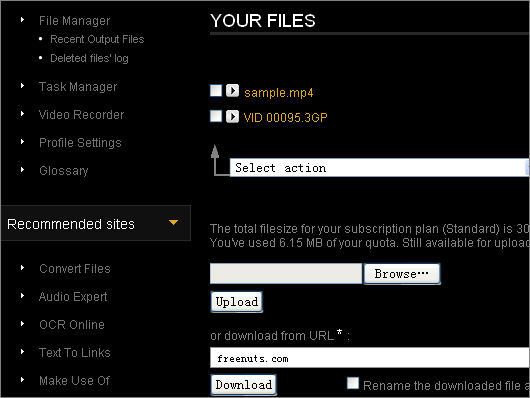530x398 pixels.
Task: Visit Convert Files recommended site
Action: click(x=75, y=268)
